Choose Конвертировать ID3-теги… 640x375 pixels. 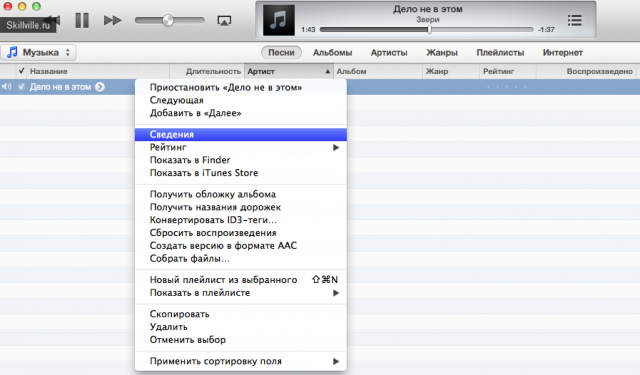tap(241, 220)
